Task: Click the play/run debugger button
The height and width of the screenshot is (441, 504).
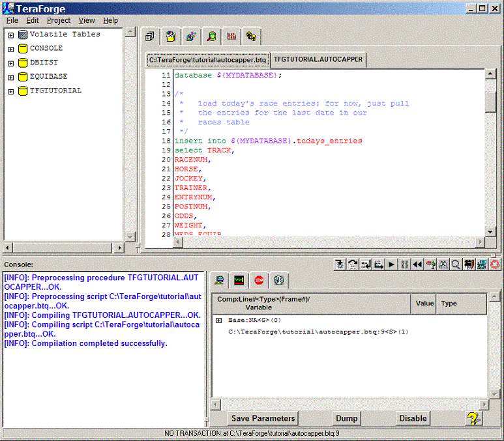Action: coord(391,264)
